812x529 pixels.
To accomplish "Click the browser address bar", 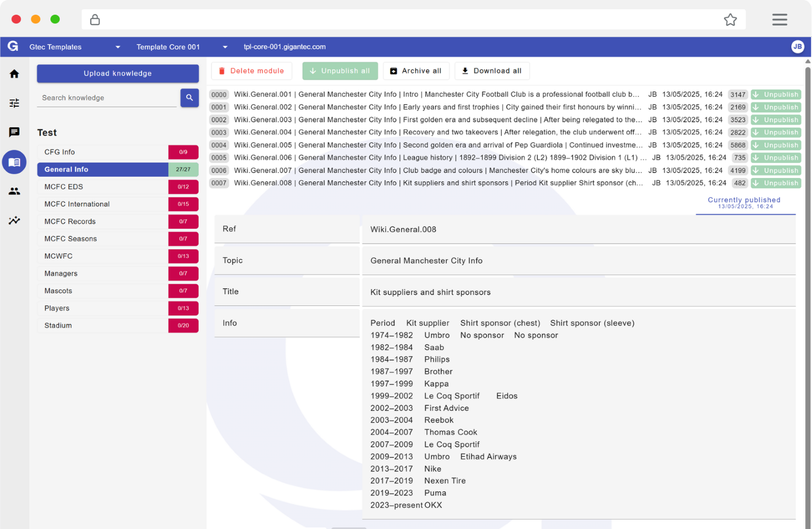I will (x=414, y=20).
